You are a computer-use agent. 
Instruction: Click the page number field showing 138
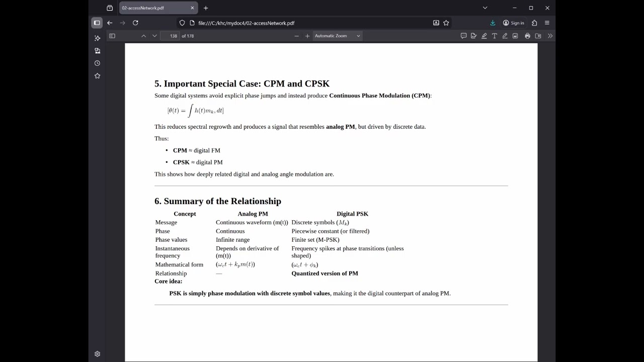pyautogui.click(x=171, y=36)
